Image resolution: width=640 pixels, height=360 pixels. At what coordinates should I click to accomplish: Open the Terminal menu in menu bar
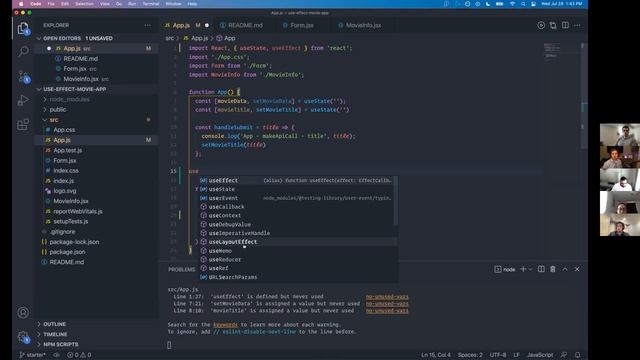(151, 4)
